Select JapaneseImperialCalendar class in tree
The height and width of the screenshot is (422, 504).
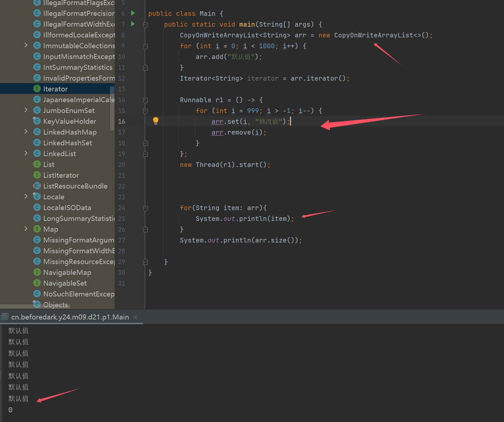click(79, 100)
